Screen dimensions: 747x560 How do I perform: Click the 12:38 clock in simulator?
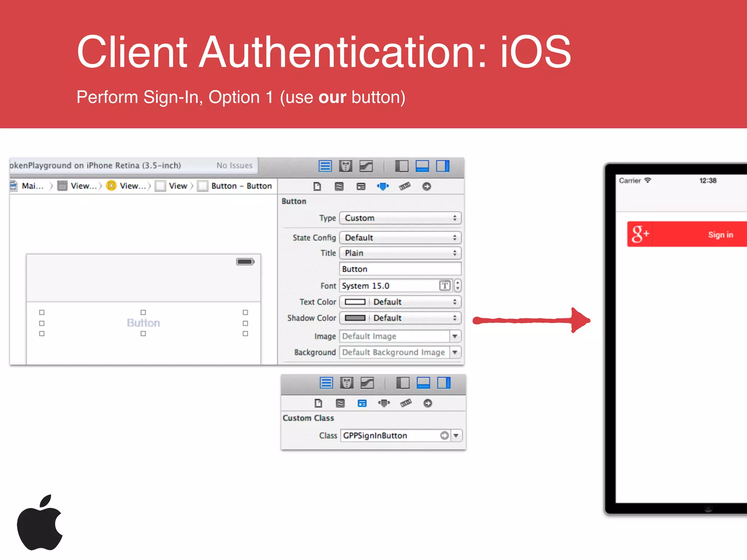pyautogui.click(x=708, y=180)
